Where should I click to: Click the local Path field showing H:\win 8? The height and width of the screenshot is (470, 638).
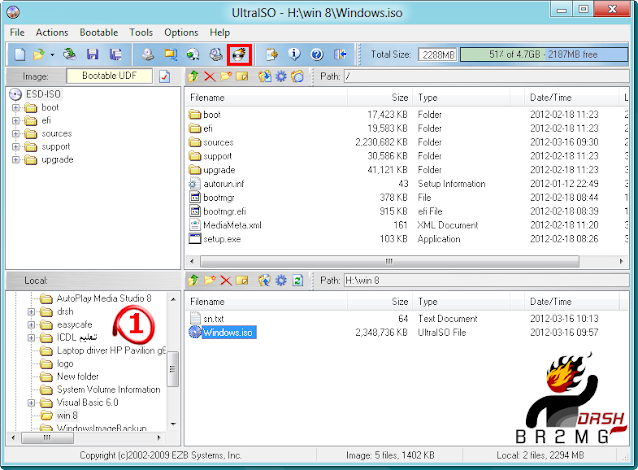[x=486, y=280]
